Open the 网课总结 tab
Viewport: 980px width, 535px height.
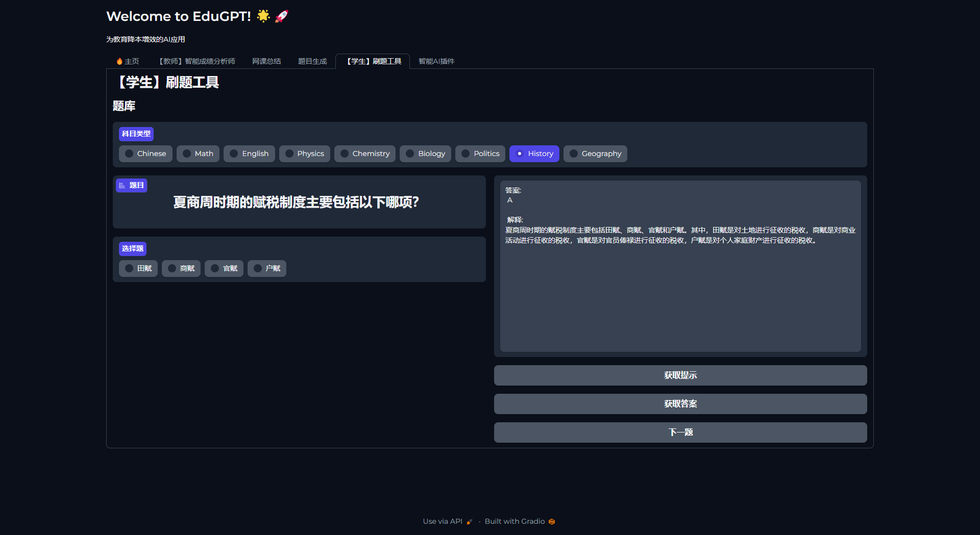pos(266,61)
